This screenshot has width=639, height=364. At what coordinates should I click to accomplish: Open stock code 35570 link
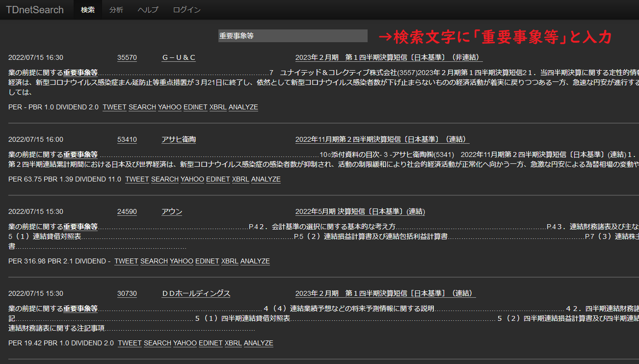[x=127, y=57]
